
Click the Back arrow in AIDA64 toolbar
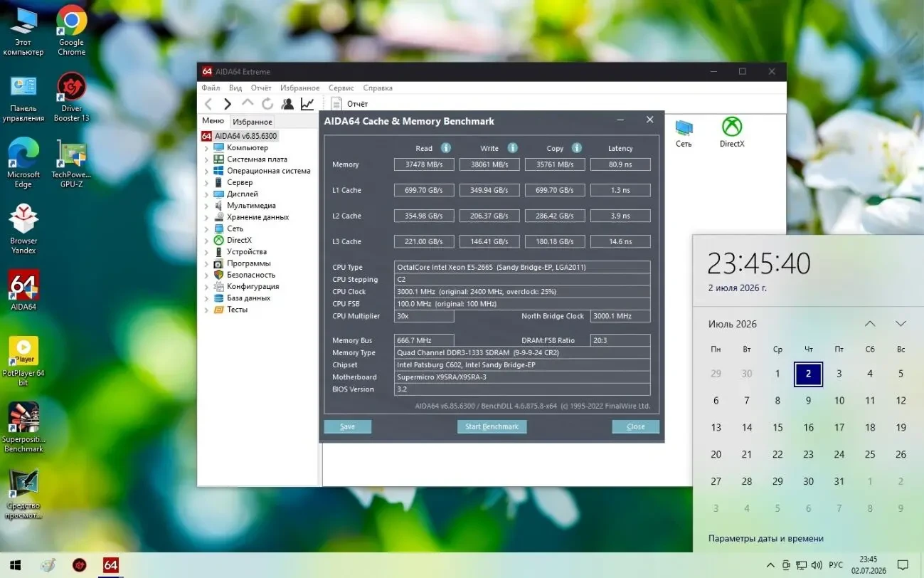[208, 104]
